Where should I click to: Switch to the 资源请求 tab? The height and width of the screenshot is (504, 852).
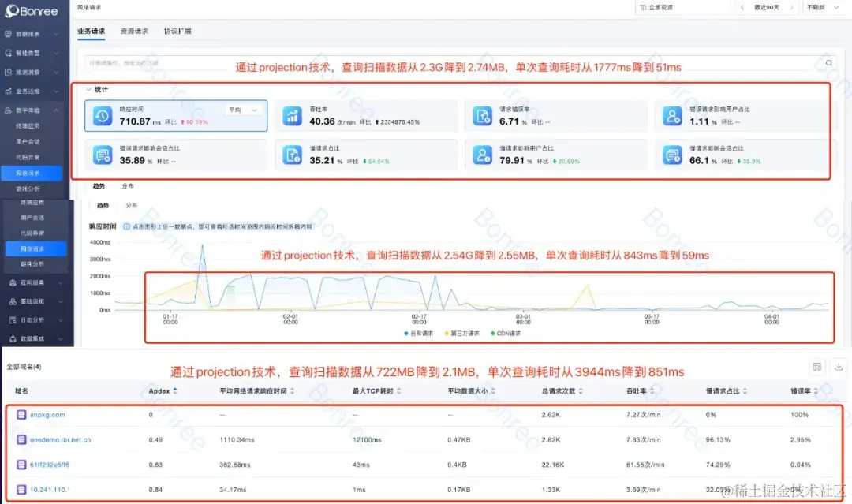(134, 32)
